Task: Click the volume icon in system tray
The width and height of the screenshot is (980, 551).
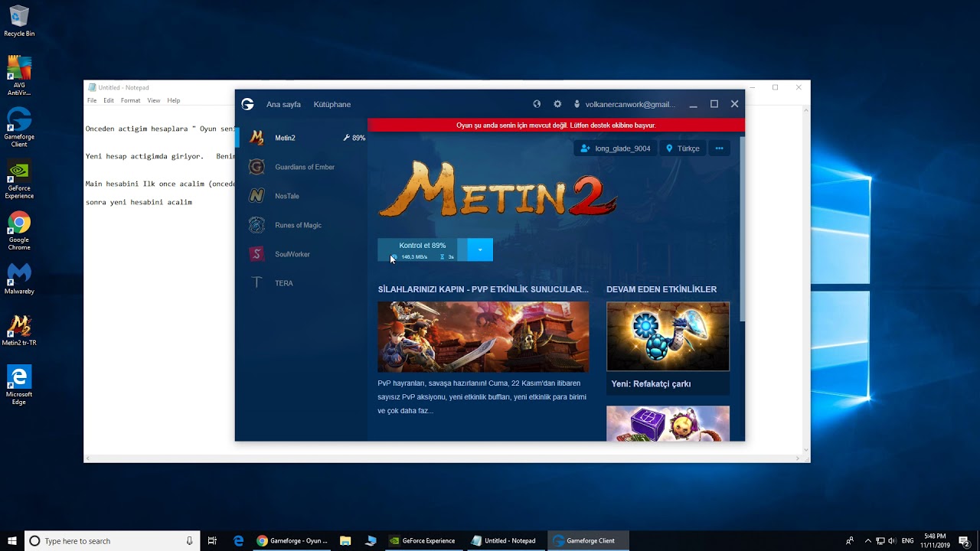Action: (892, 540)
